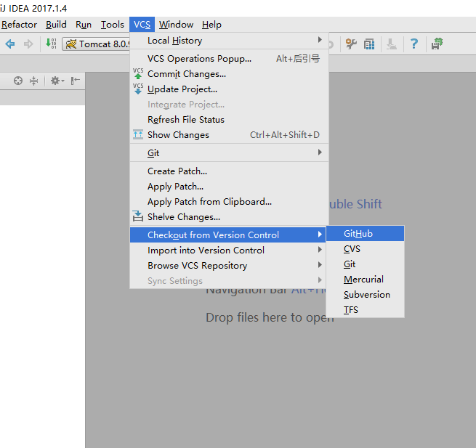Expand the Git submenu in VCS menu
476x448 pixels.
tap(229, 153)
